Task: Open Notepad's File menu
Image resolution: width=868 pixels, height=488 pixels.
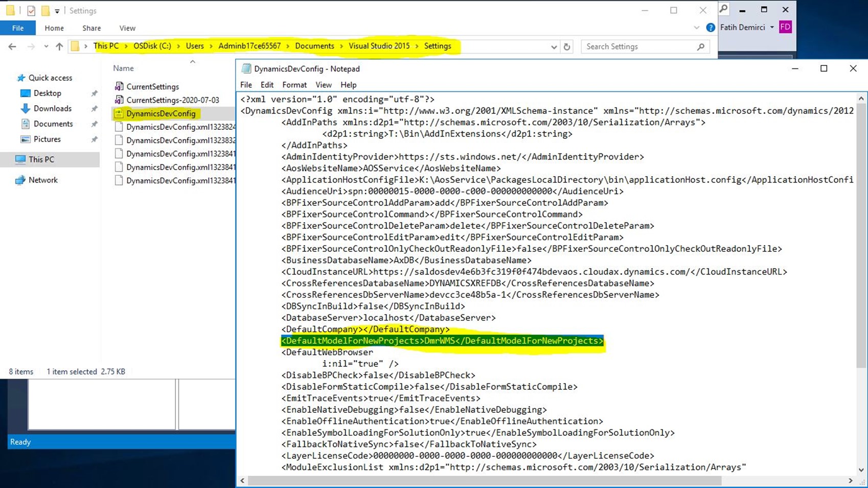Action: click(x=246, y=85)
